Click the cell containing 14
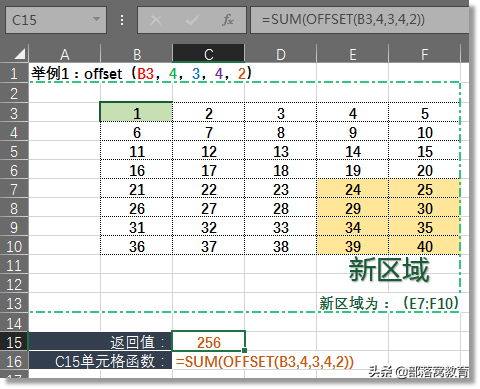The width and height of the screenshot is (480, 389). click(x=353, y=151)
